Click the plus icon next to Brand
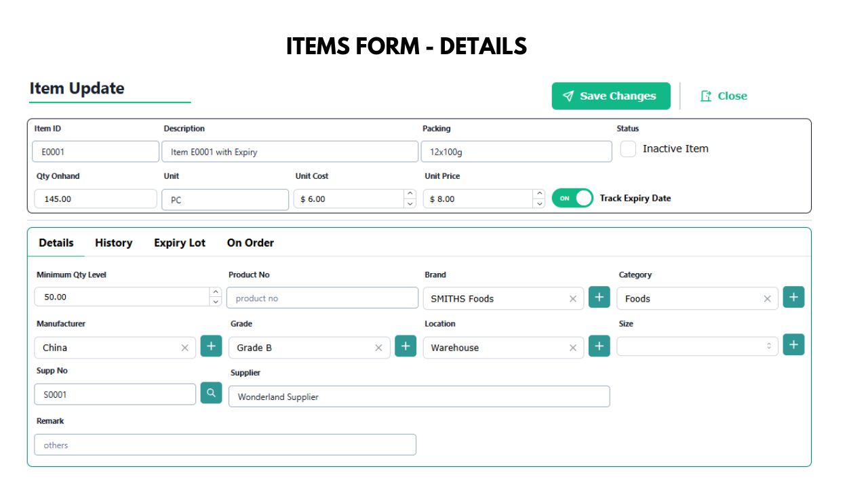868x488 pixels. click(x=599, y=297)
